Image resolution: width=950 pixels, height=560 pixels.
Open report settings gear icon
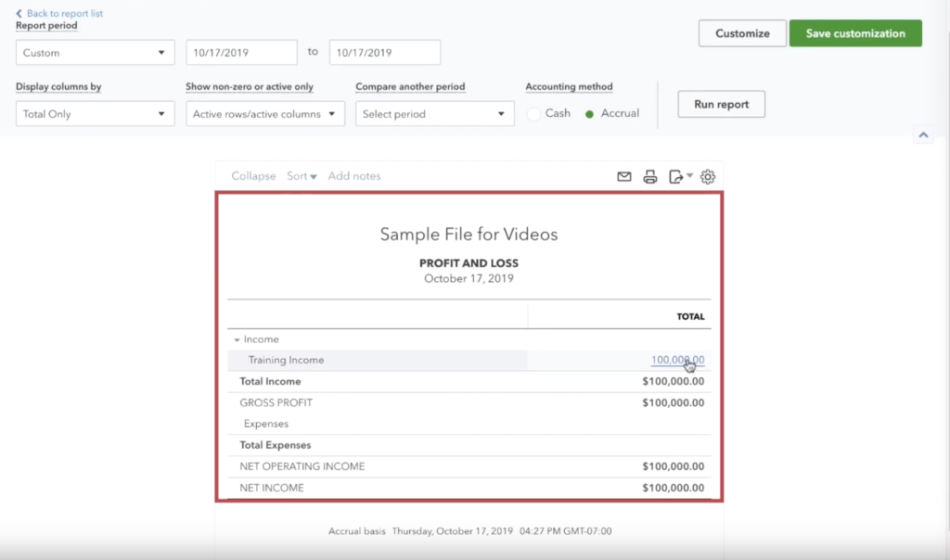coord(708,176)
